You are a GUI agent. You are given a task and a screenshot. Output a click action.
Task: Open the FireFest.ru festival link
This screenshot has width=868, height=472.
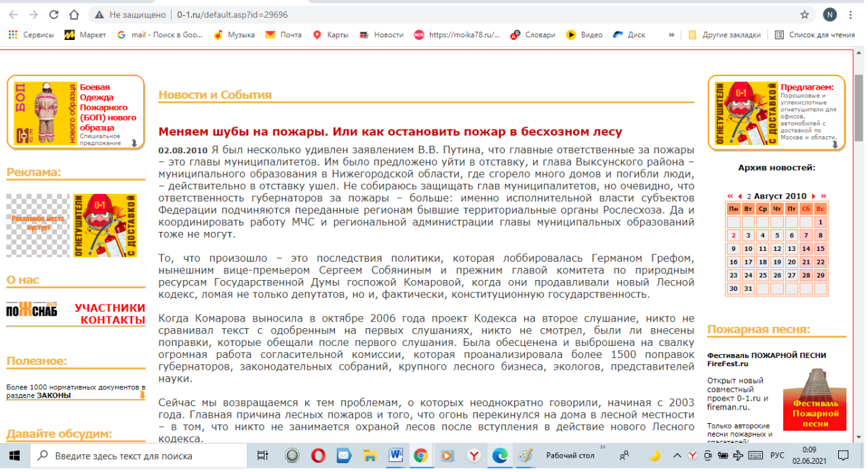pos(728,364)
